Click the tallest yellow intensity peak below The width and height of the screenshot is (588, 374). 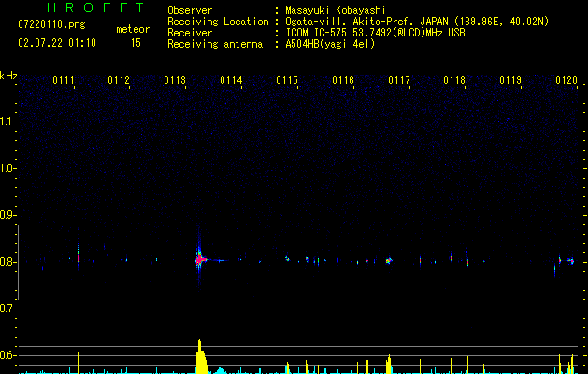click(201, 357)
